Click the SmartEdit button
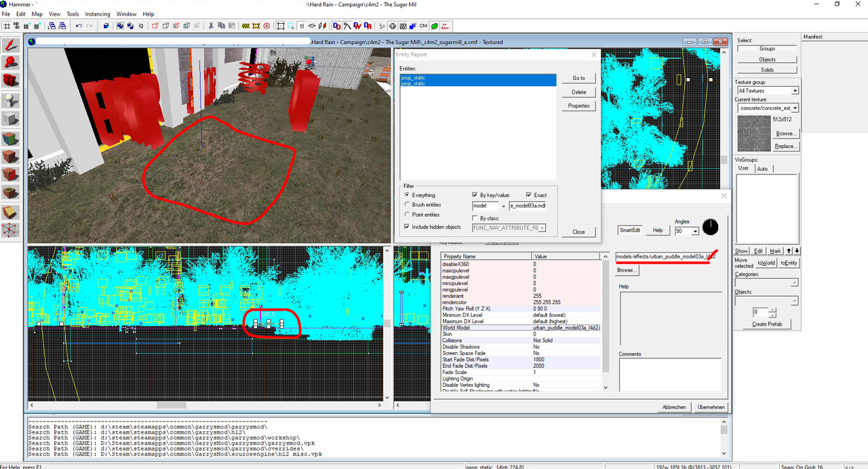 (630, 230)
